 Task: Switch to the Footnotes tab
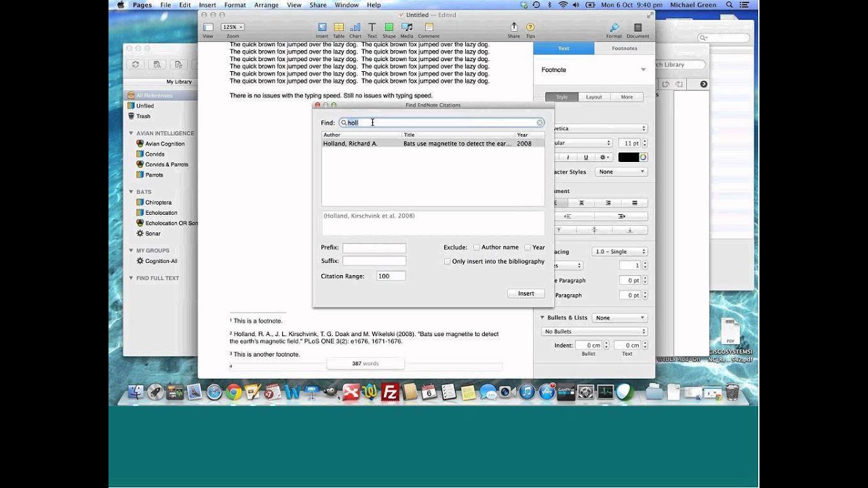coord(625,48)
